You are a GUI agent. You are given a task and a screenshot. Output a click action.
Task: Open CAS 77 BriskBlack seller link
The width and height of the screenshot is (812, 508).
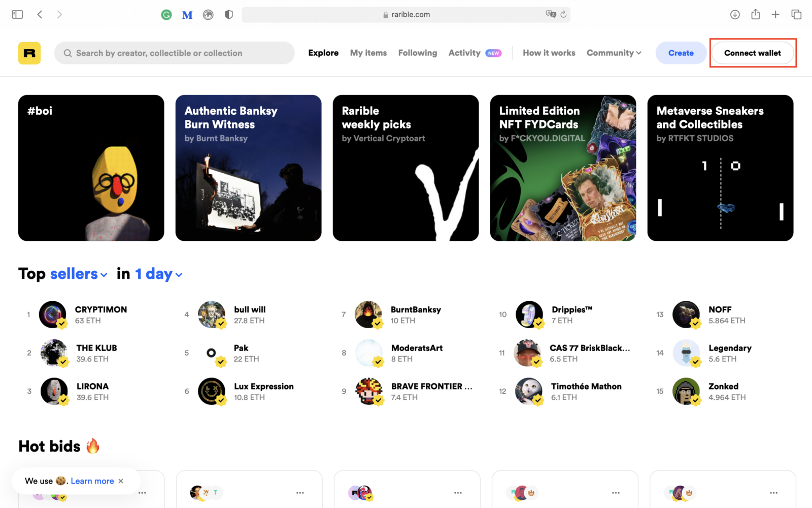pyautogui.click(x=590, y=348)
